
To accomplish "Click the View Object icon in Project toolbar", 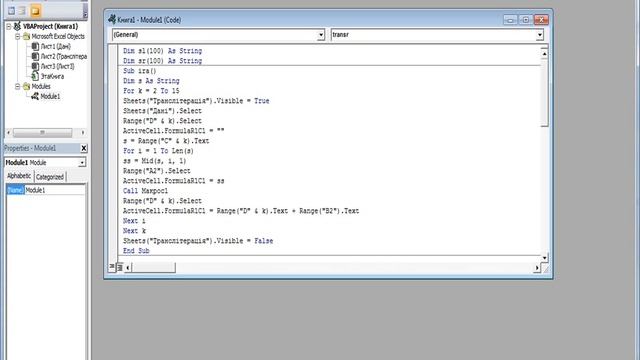I will click(23, 11).
